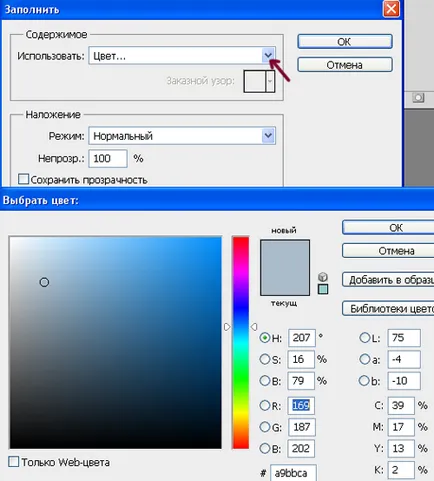434x481 pixels.
Task: Click inside the large color field
Action: coord(115,343)
